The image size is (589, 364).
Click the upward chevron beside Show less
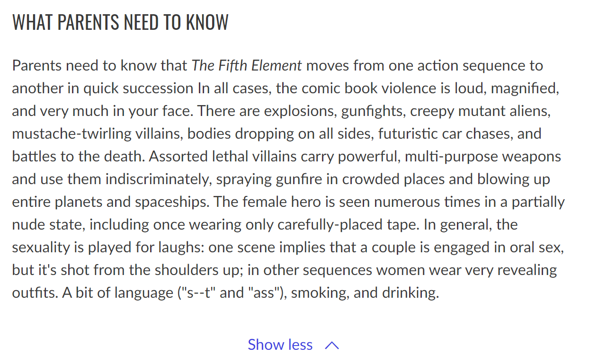332,346
